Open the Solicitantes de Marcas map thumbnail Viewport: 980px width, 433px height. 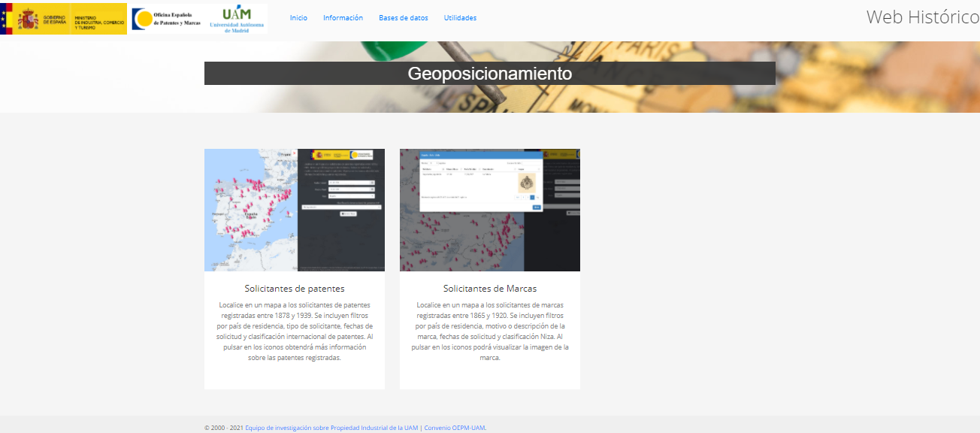coord(489,210)
